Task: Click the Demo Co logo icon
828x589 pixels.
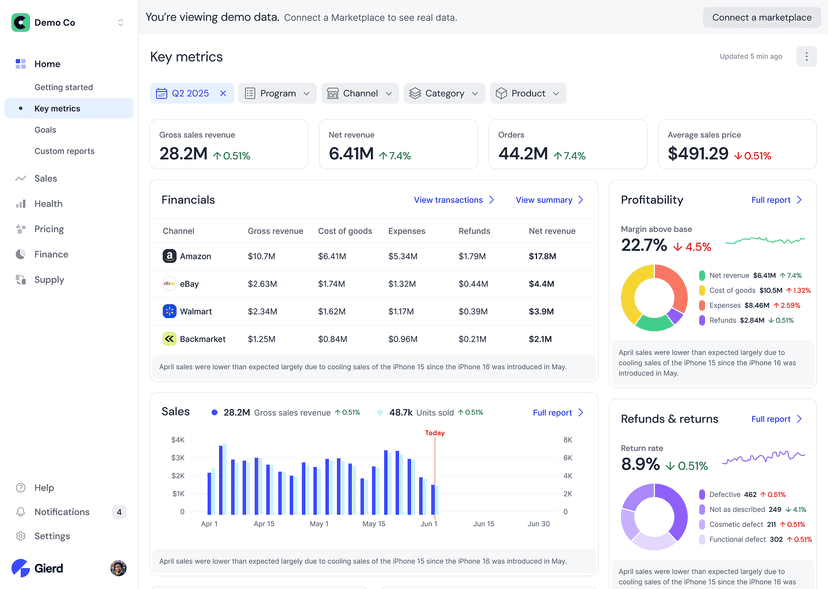Action: [20, 22]
